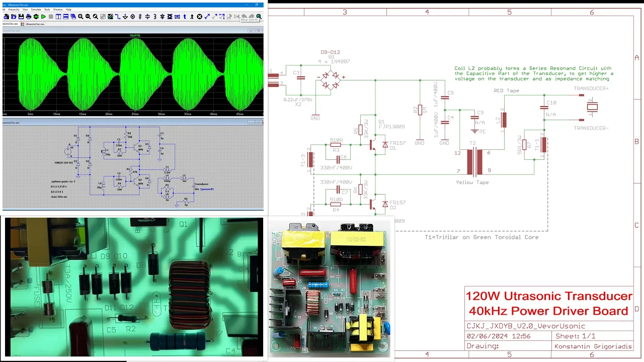Click the 'FJP13009' transistor label near Q1
Screen dimensions: 644x362
coord(391,126)
